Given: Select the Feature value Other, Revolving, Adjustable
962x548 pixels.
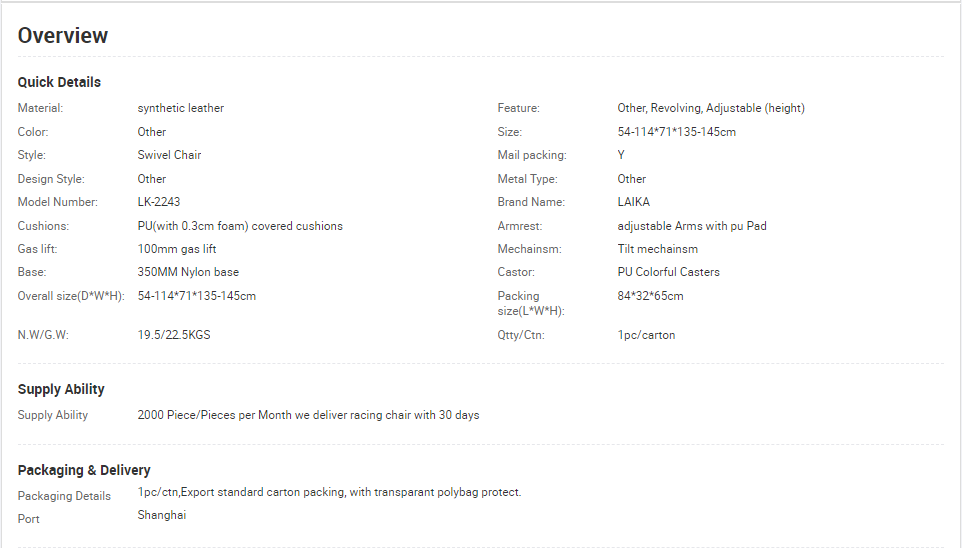Looking at the screenshot, I should click(711, 108).
